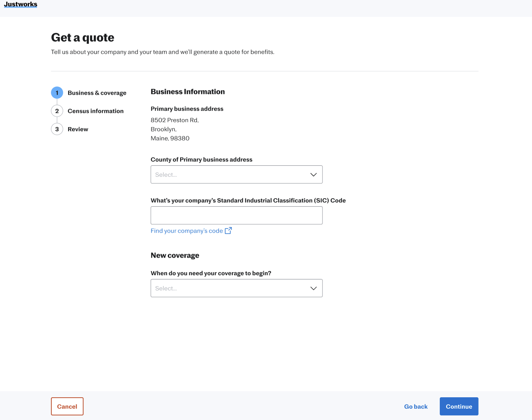Click the Justworks logo
This screenshot has width=532, height=420.
click(x=21, y=4)
